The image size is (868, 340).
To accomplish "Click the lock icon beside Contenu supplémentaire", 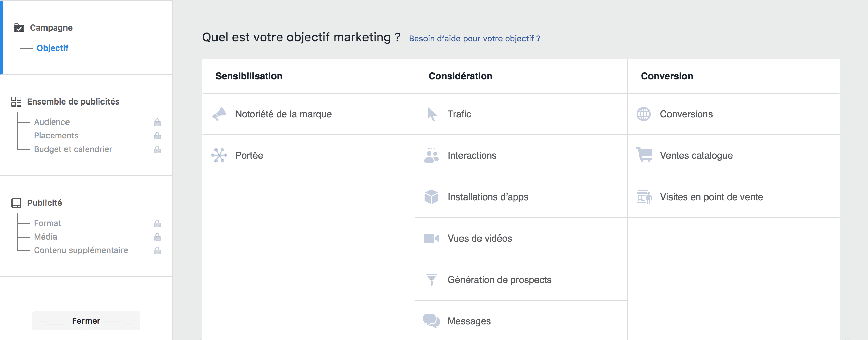I will coord(157,250).
